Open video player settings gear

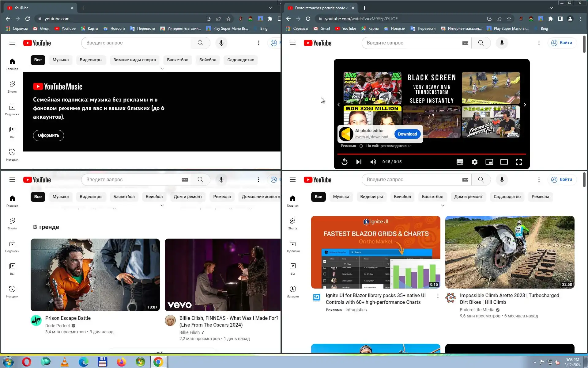(474, 162)
